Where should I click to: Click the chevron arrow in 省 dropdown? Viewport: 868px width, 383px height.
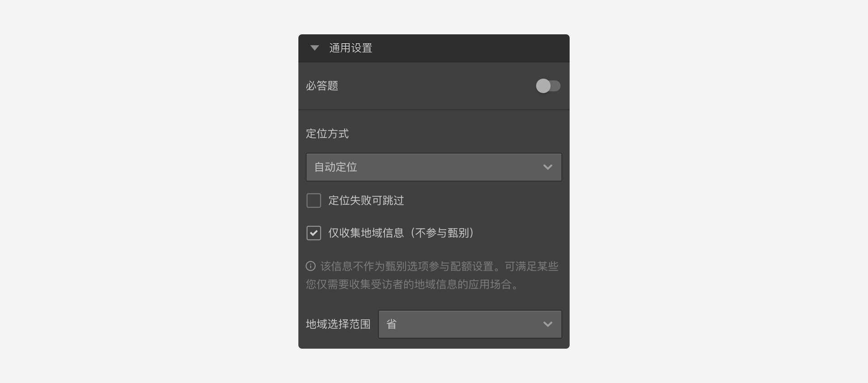coord(548,324)
